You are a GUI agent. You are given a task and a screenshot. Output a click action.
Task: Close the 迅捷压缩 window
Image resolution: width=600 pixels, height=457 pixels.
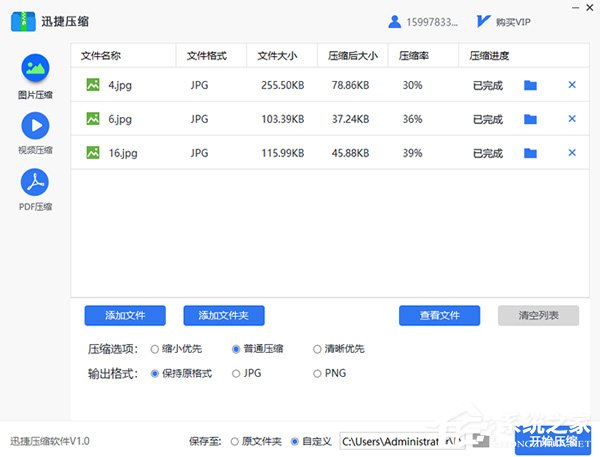coord(590,7)
